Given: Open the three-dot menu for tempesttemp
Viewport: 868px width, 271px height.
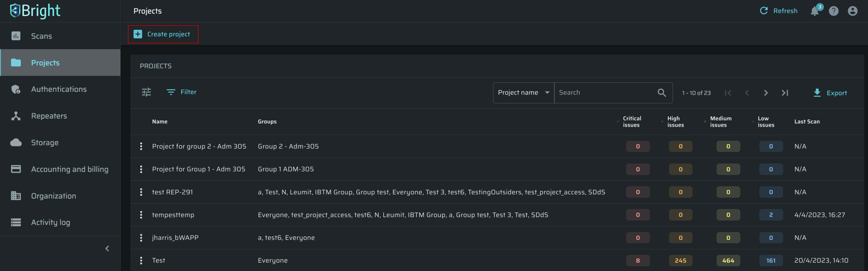Looking at the screenshot, I should [x=141, y=215].
